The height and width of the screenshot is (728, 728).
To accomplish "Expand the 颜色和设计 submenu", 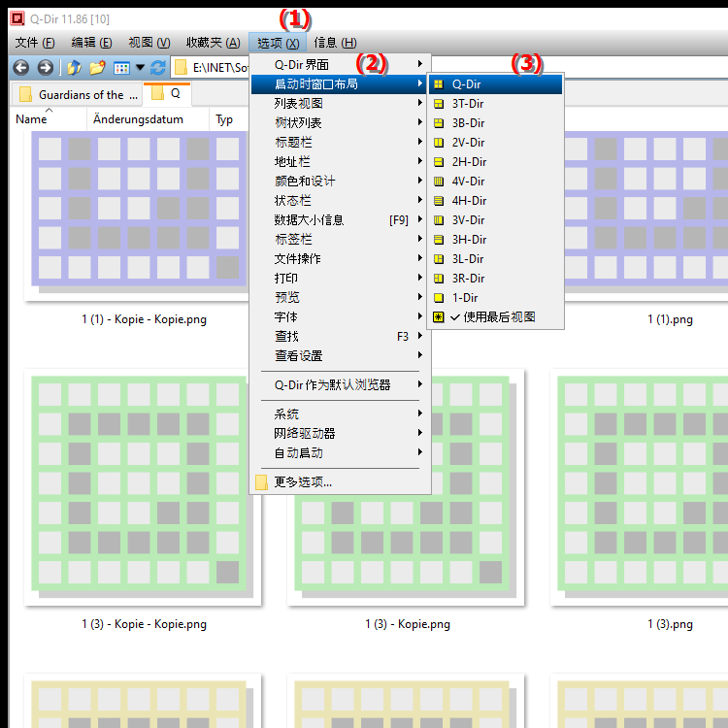I will (341, 182).
